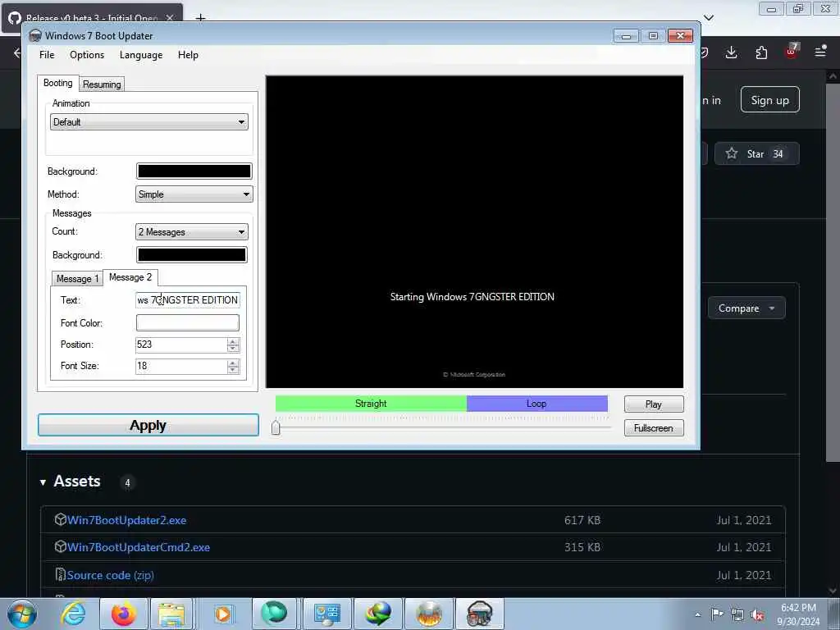Pick the main Background color swatch

click(194, 171)
